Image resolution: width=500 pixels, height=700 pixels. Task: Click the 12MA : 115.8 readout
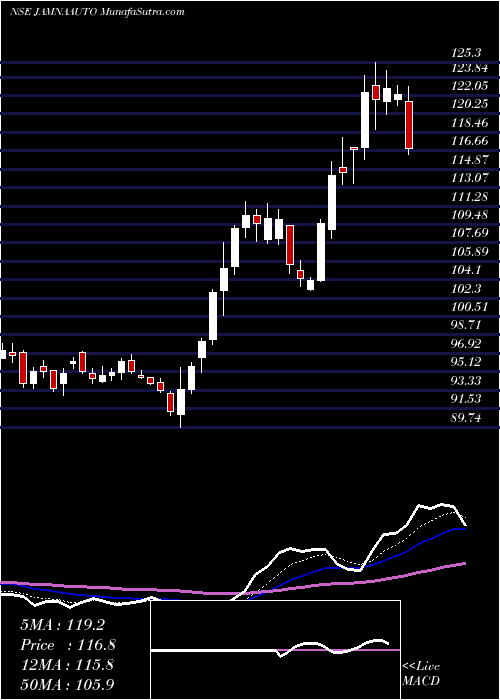point(67,665)
